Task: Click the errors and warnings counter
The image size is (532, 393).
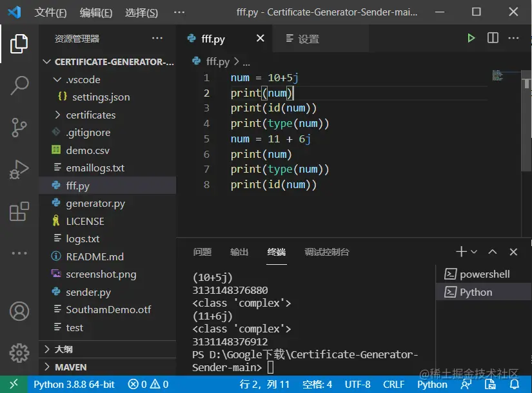Action: [x=148, y=384]
